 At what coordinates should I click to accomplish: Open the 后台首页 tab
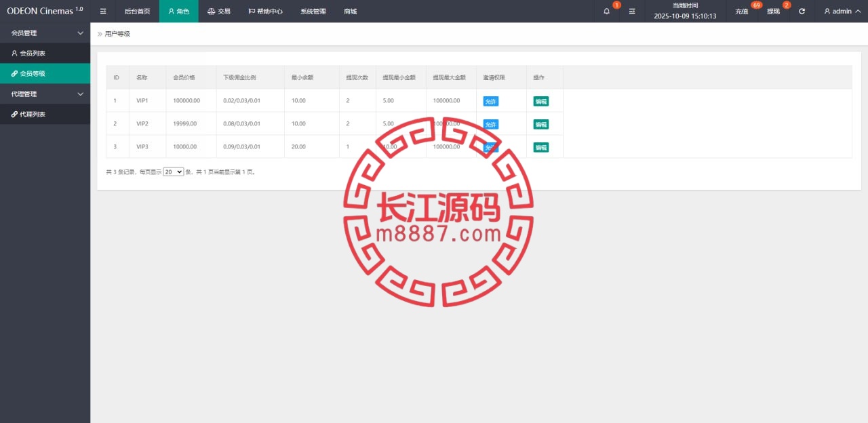137,12
